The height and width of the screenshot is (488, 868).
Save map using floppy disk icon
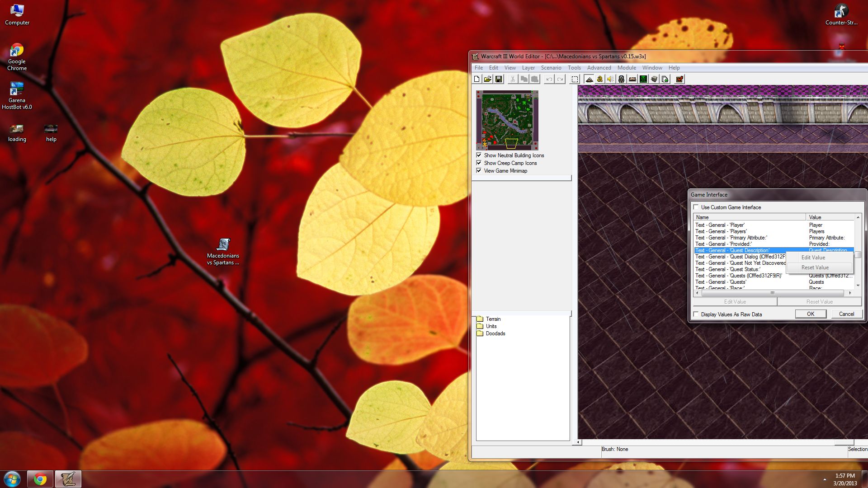point(499,79)
